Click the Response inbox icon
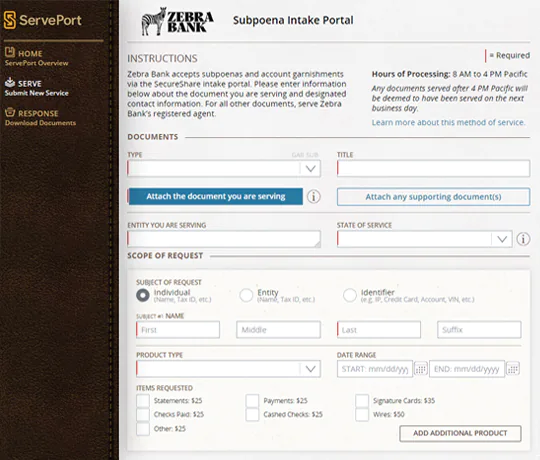Screen dimensions: 540x460 [10, 112]
